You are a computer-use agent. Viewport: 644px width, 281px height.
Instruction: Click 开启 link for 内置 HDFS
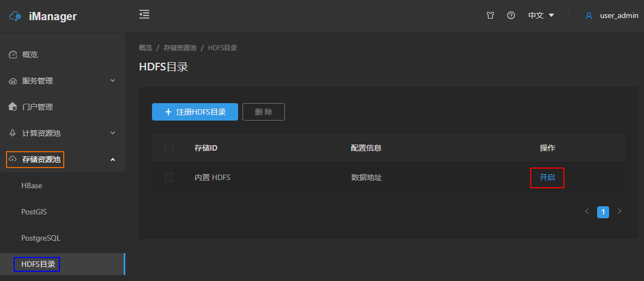point(547,177)
